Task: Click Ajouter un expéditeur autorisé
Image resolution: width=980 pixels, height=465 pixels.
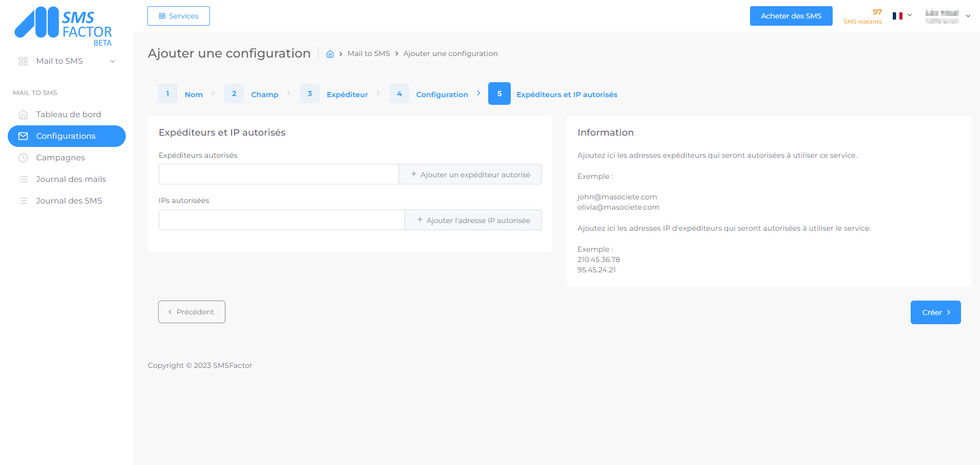Action: [x=470, y=175]
